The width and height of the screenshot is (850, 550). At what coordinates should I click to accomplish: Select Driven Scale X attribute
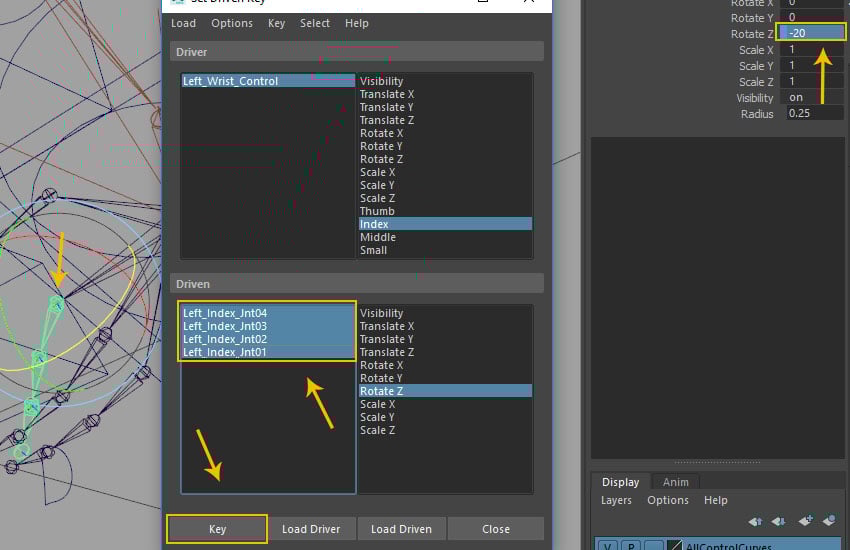click(x=445, y=404)
